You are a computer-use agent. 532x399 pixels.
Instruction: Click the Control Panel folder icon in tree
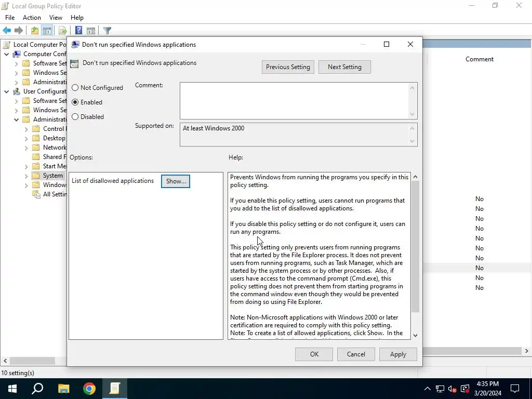tap(36, 129)
